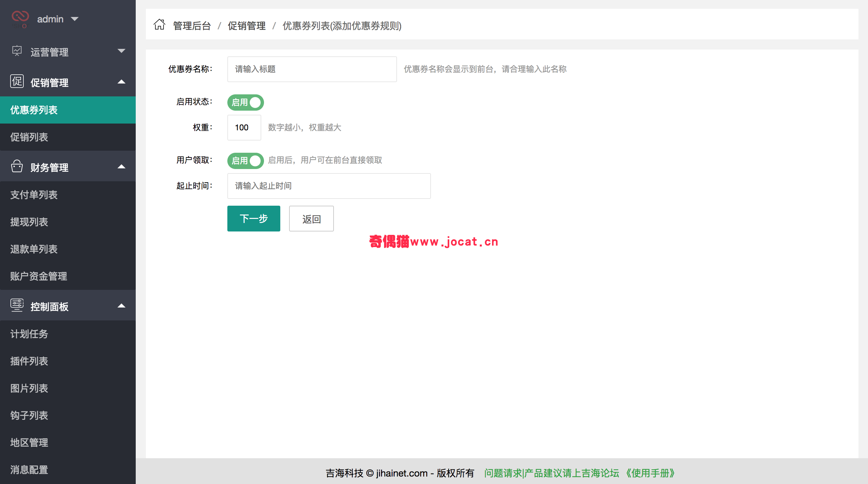The width and height of the screenshot is (868, 484).
Task: Click the home icon in breadcrumb
Action: pos(159,24)
